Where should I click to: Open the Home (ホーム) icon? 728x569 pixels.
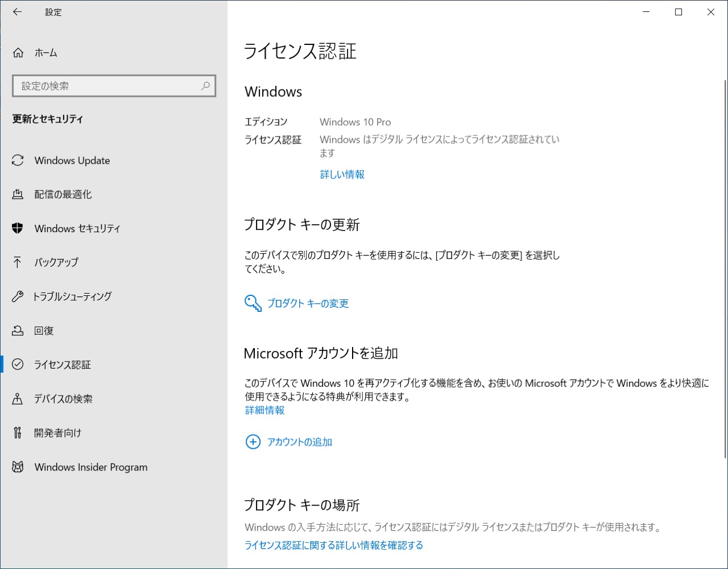coord(18,53)
